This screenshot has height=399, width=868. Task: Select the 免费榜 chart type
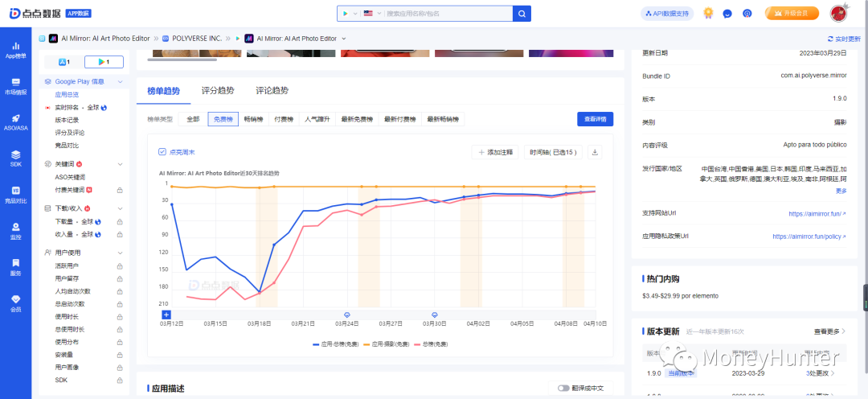(x=223, y=119)
